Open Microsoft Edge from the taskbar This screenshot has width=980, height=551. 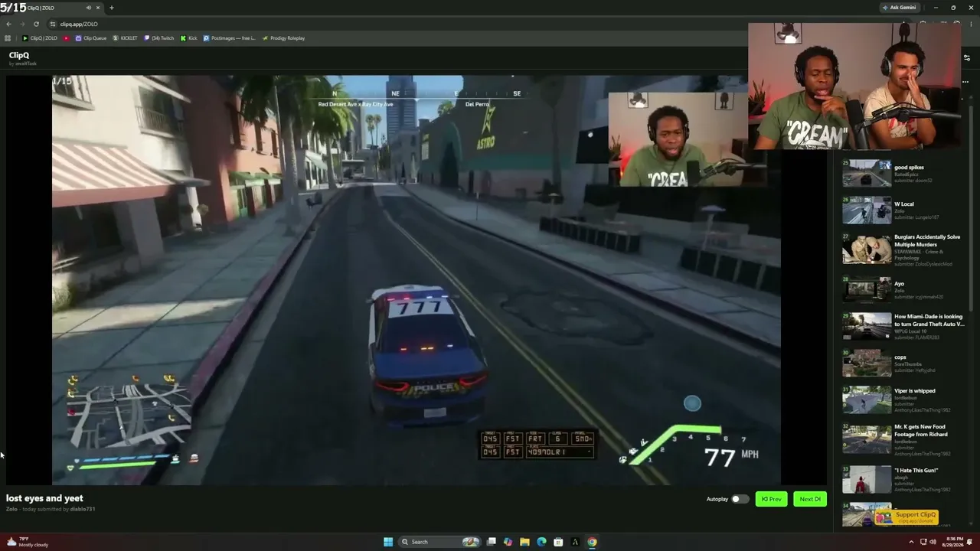pyautogui.click(x=541, y=542)
